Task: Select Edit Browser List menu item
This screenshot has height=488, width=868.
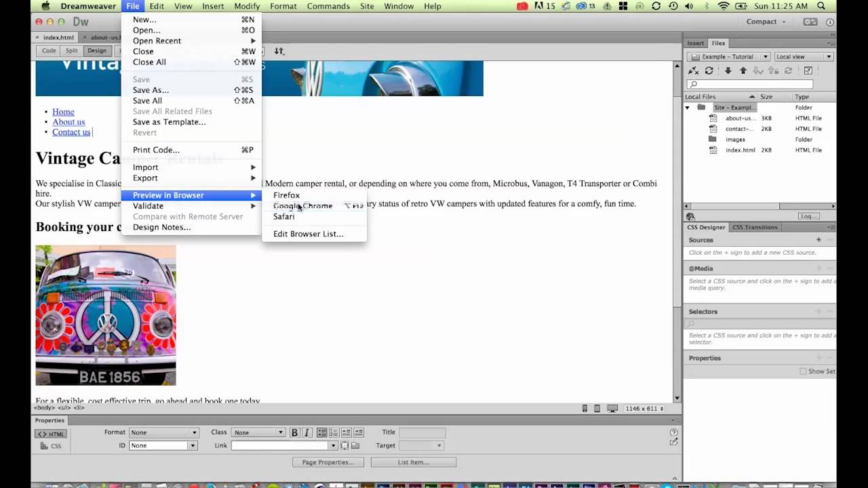Action: [315, 234]
